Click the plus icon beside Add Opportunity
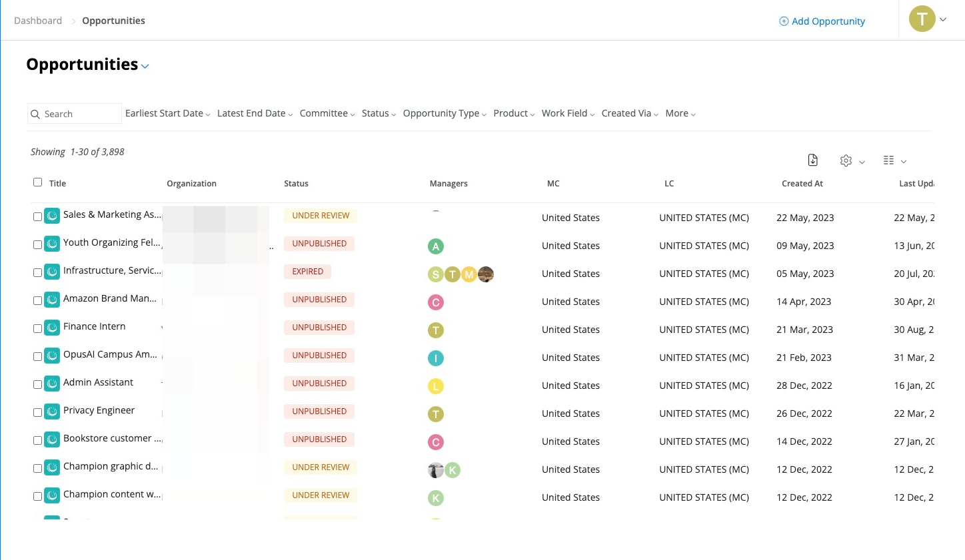The image size is (965, 560). 784,21
